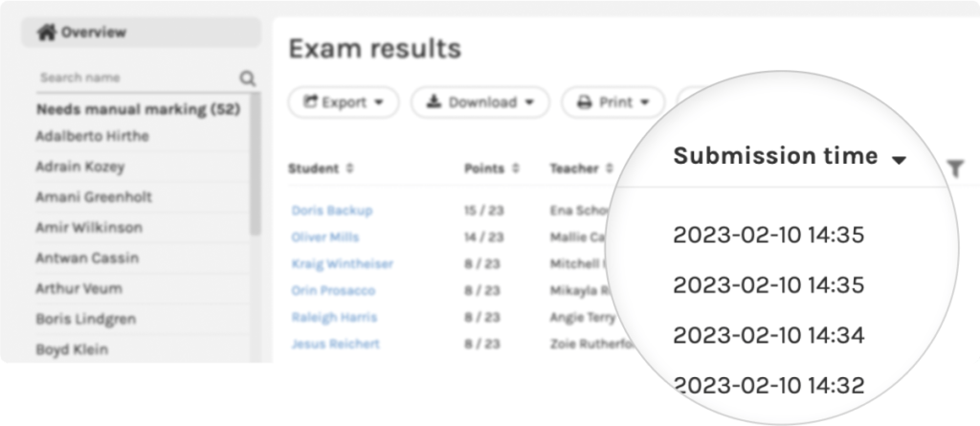This screenshot has width=980, height=426.
Task: Select Amir Wilkinson in sidebar
Action: [89, 227]
